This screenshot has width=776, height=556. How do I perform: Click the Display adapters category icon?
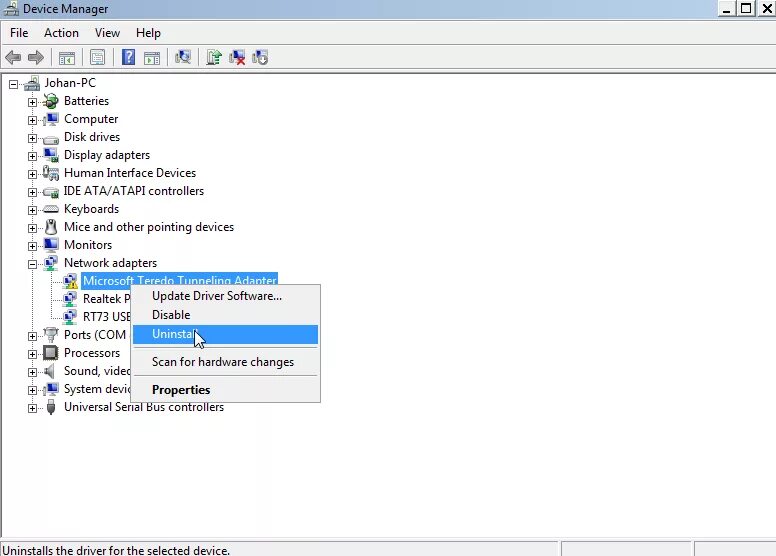point(50,155)
